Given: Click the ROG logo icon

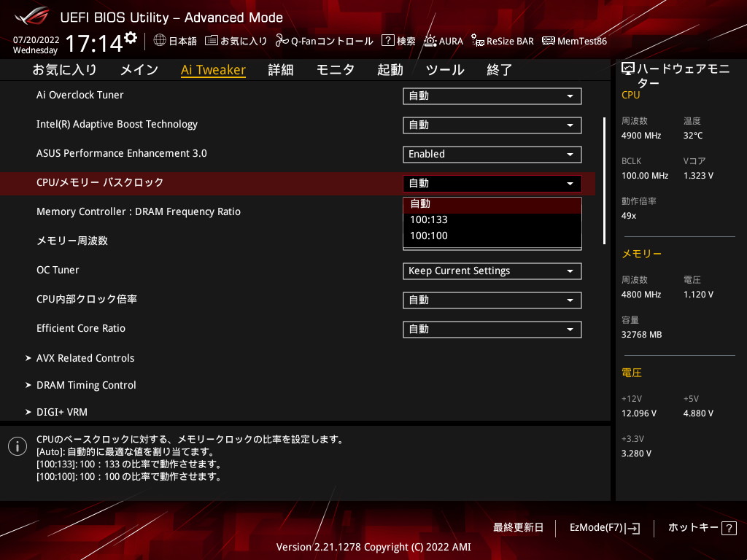Looking at the screenshot, I should click(x=32, y=16).
